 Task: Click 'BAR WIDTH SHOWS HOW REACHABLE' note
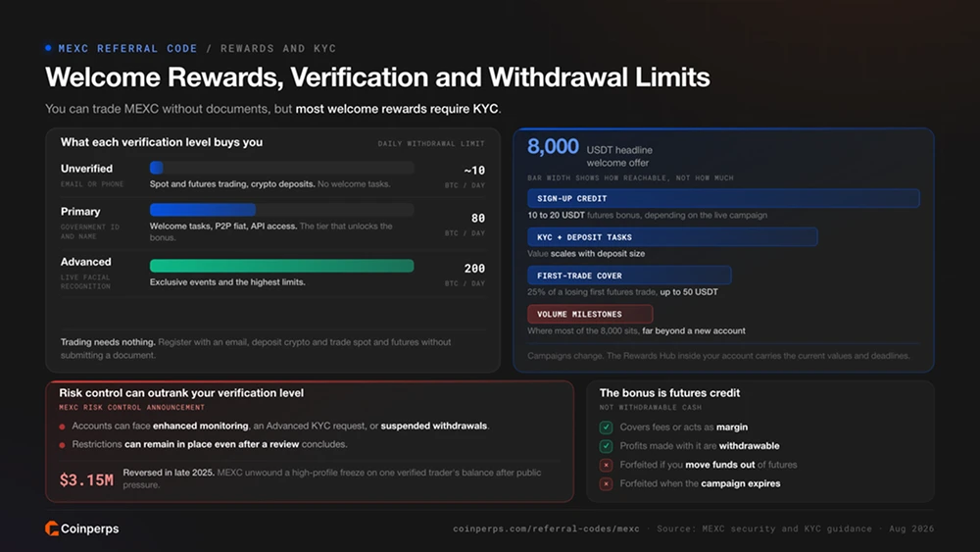(630, 177)
